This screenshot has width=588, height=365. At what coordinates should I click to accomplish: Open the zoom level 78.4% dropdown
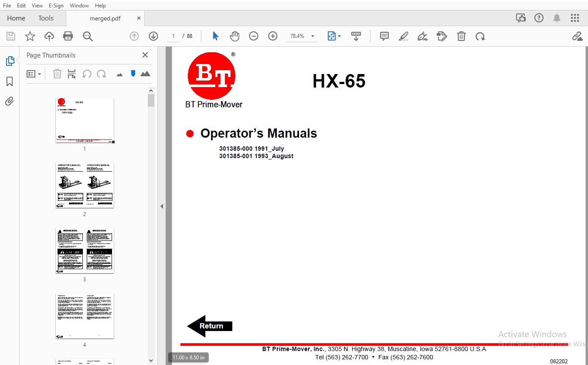click(313, 36)
